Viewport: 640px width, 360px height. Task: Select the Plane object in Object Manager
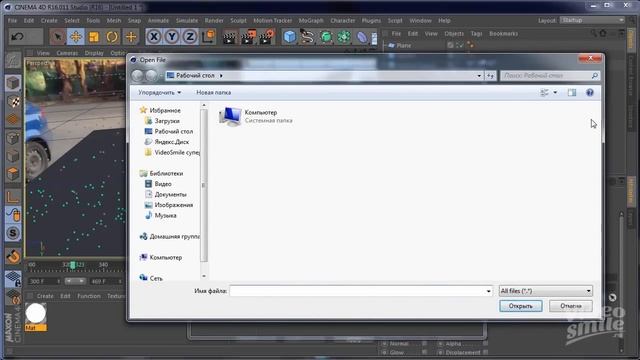[404, 45]
